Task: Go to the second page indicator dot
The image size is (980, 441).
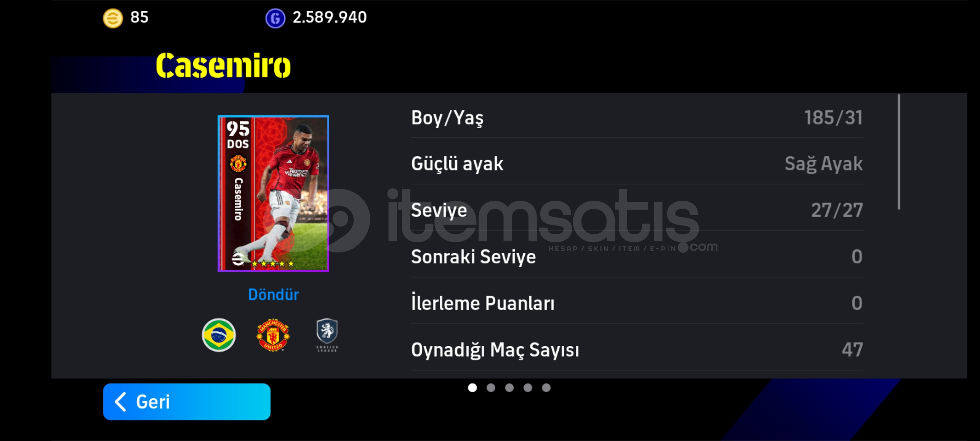Action: coord(491,388)
